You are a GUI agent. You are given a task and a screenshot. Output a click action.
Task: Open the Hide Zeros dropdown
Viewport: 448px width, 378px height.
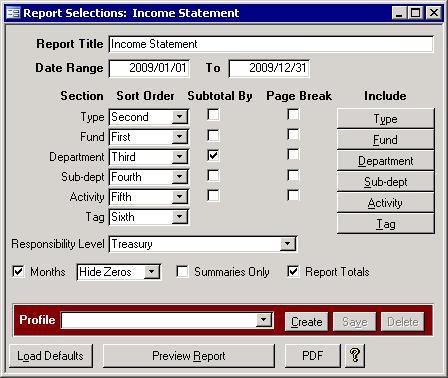[x=152, y=272]
